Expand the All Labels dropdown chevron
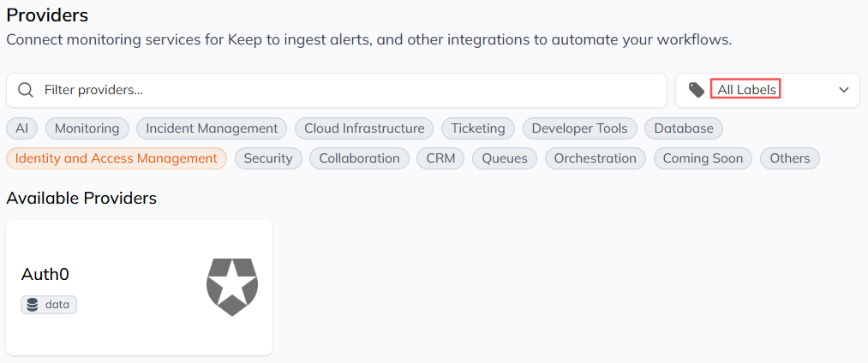Screen dimensions: 868x363 pyautogui.click(x=844, y=90)
